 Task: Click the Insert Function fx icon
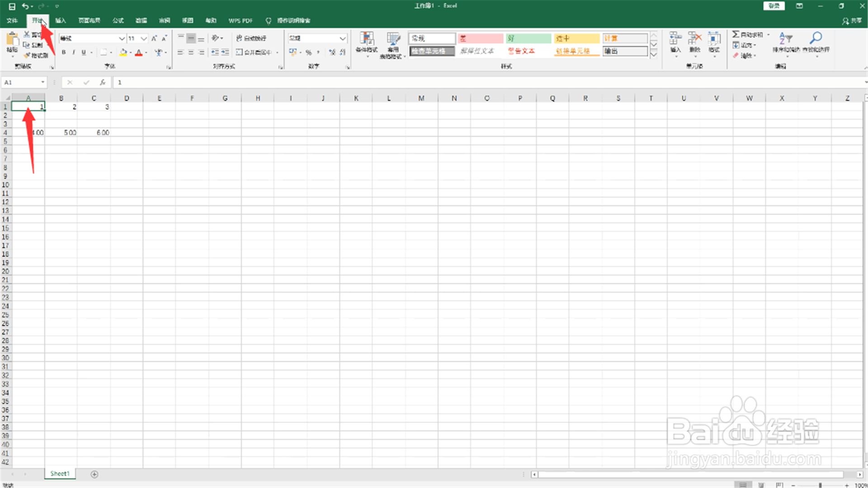(103, 82)
